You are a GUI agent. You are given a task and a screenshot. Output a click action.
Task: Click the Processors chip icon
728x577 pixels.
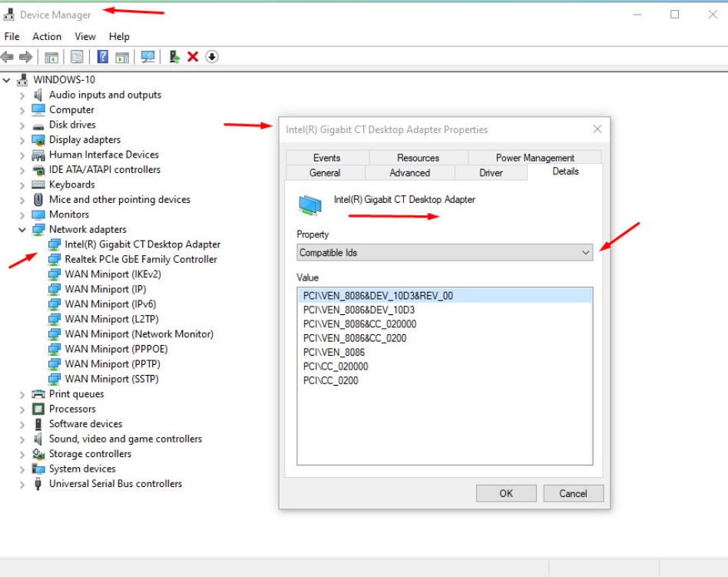tap(38, 409)
